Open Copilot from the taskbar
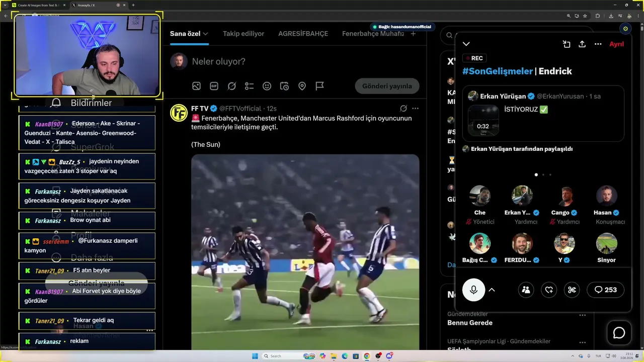The image size is (644, 362). point(323,356)
